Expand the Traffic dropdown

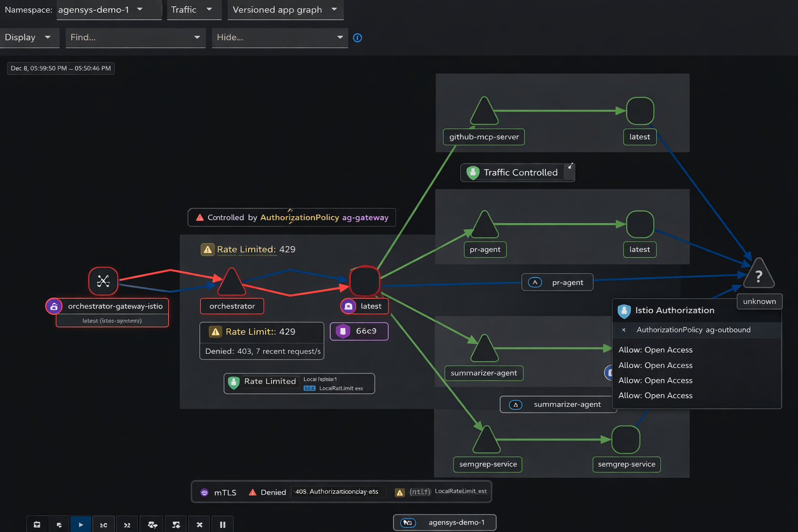(x=192, y=10)
